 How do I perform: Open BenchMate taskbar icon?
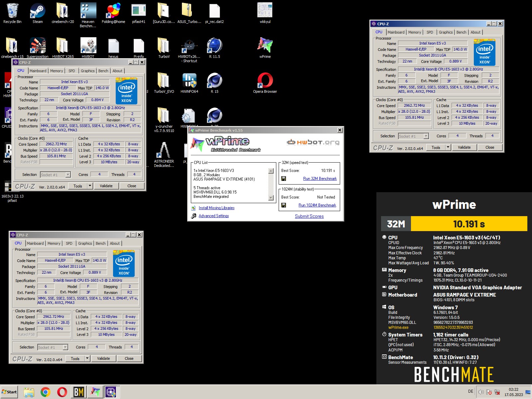(x=79, y=392)
